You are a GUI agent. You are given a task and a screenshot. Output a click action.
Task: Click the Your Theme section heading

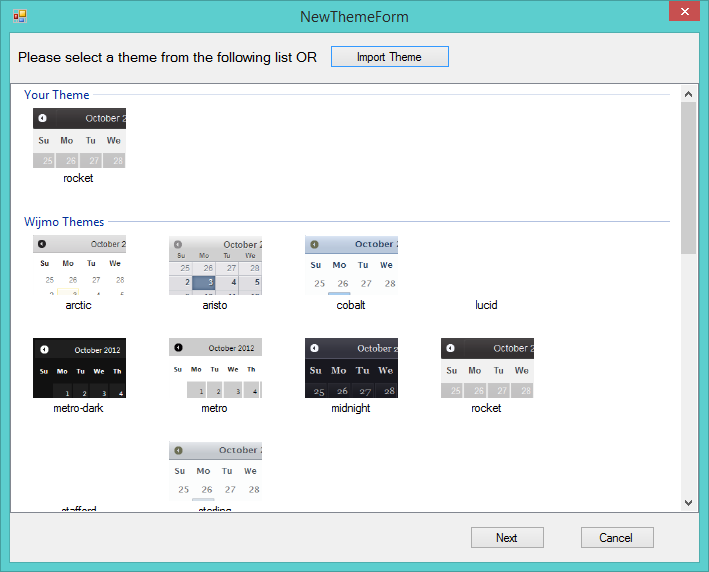click(x=57, y=95)
